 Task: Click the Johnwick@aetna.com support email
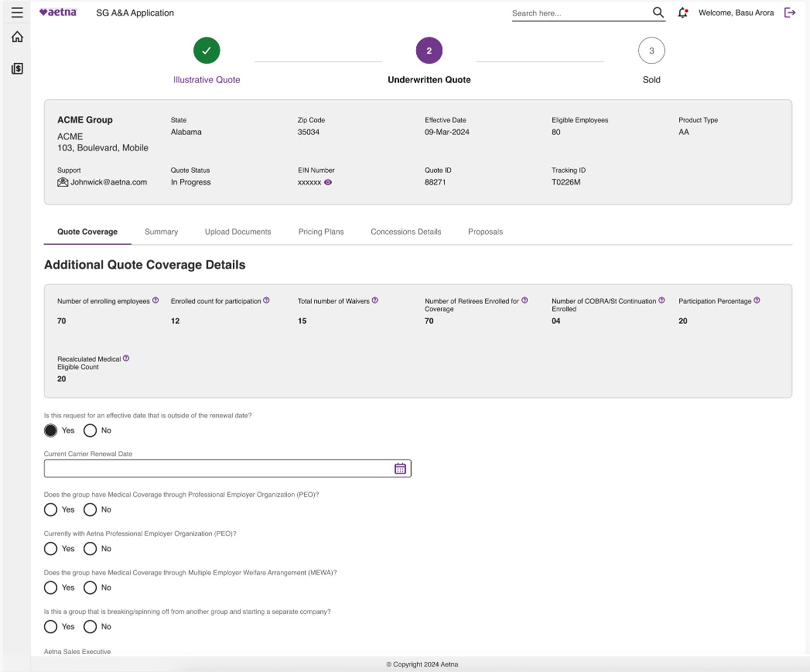click(x=108, y=182)
